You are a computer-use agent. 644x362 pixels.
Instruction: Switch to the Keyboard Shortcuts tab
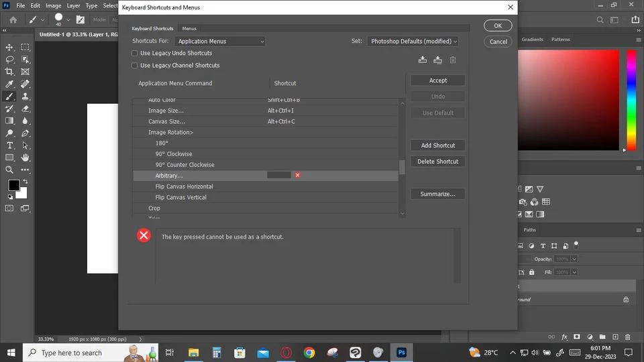click(152, 28)
